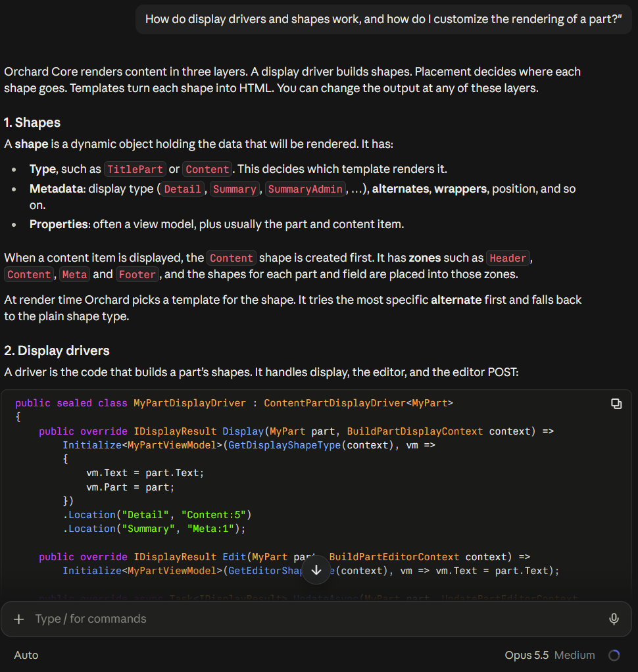The width and height of the screenshot is (638, 672).
Task: Click BuildPartEditorContext in the Edit method
Action: coord(394,557)
